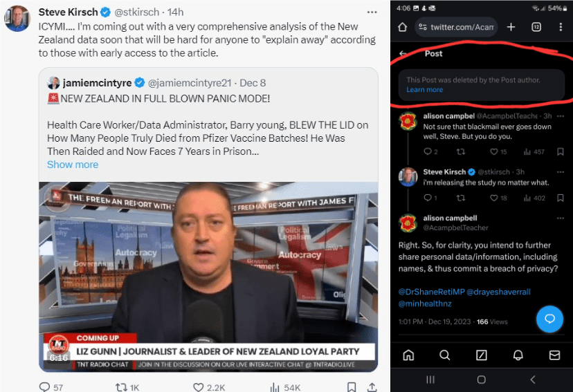Tap the blue compose reply button
This screenshot has width=573, height=392.
click(550, 319)
